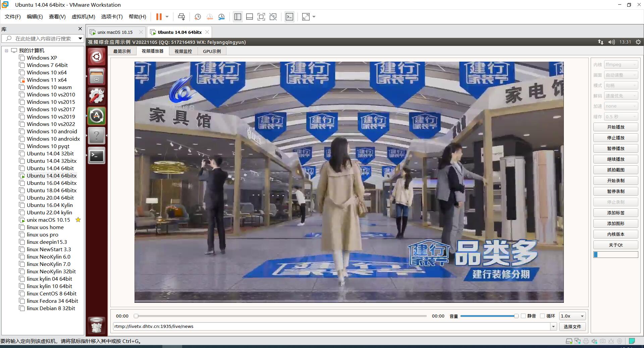
Task: Click the favorite star beside unix macOS 10.15
Action: (78, 220)
